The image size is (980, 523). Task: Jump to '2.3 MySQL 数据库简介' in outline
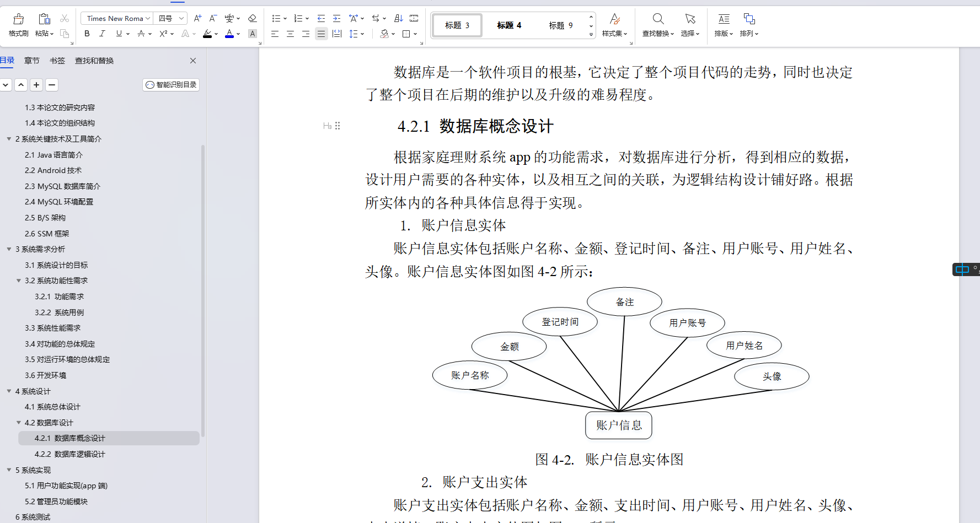(62, 186)
